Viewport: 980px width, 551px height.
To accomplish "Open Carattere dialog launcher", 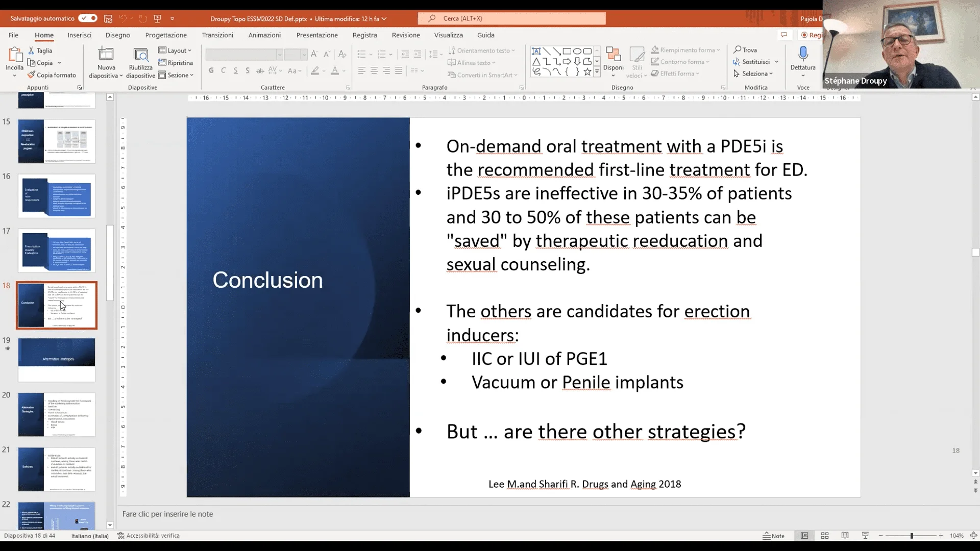I will tap(348, 88).
